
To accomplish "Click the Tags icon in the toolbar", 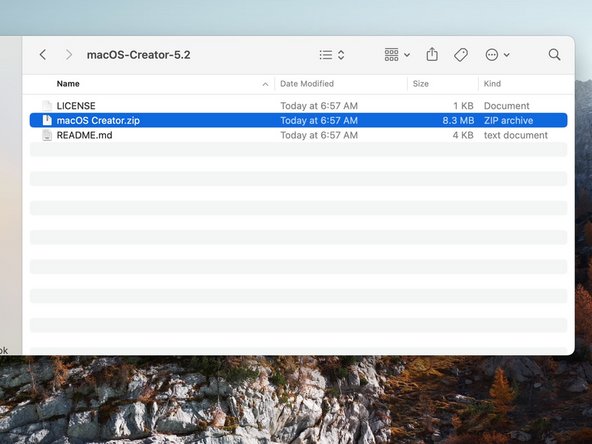I will (461, 55).
